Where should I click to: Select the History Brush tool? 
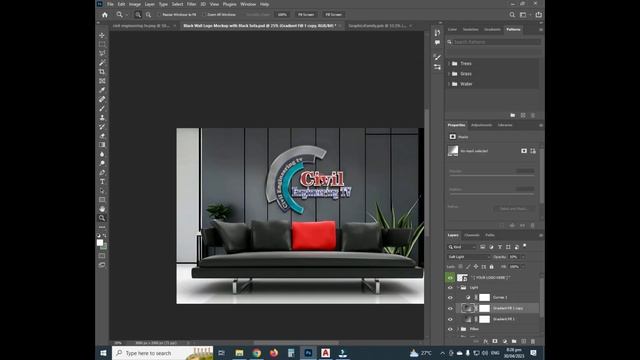click(102, 127)
